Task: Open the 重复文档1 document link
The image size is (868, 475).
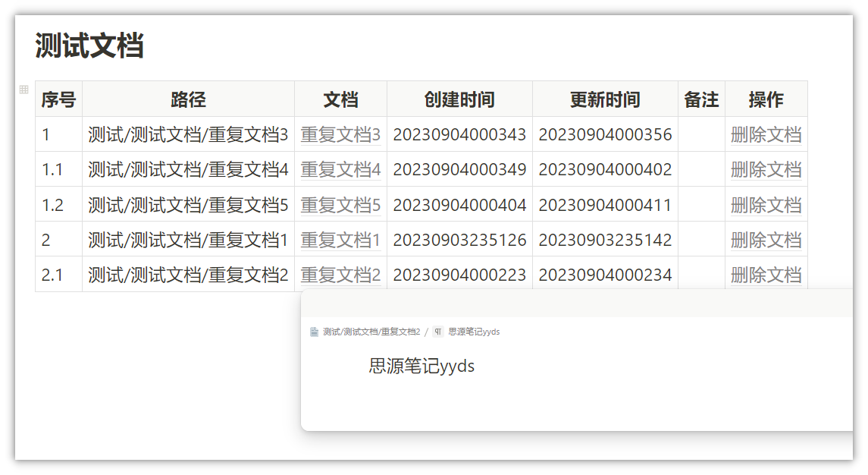Action: (340, 240)
